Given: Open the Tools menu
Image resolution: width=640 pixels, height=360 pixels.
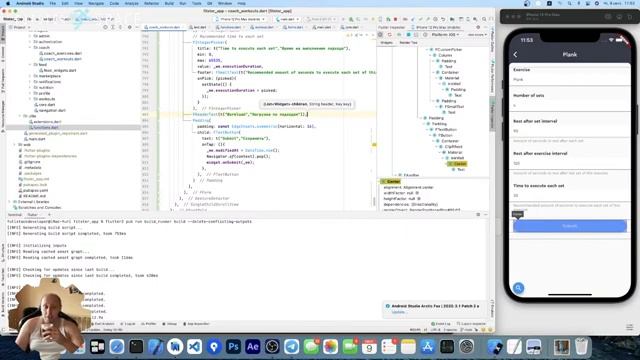Looking at the screenshot, I should [196, 3].
